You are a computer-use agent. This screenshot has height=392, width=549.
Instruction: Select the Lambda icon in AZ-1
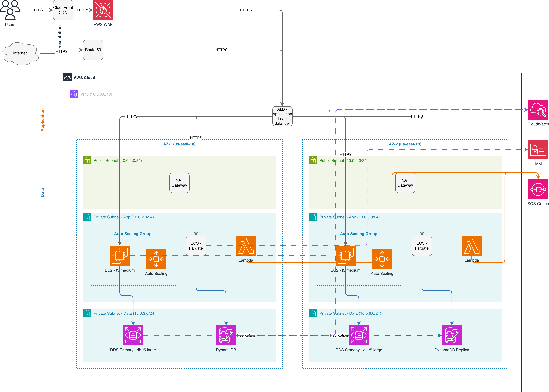click(246, 246)
